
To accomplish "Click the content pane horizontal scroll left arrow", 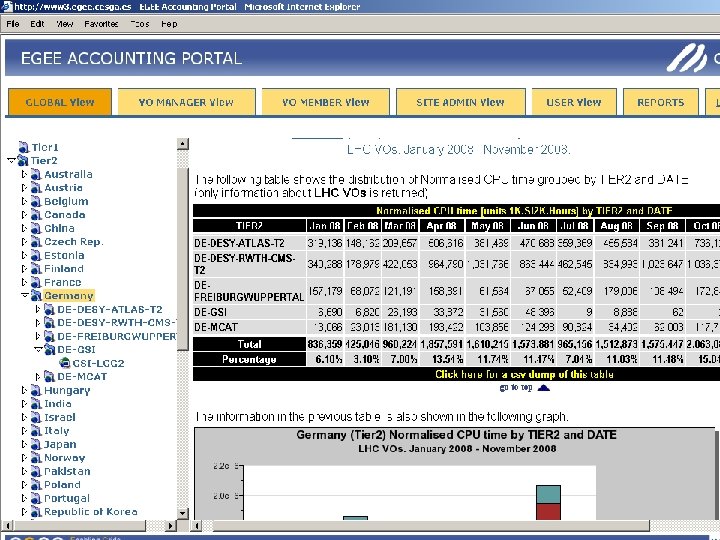I will point(197,526).
